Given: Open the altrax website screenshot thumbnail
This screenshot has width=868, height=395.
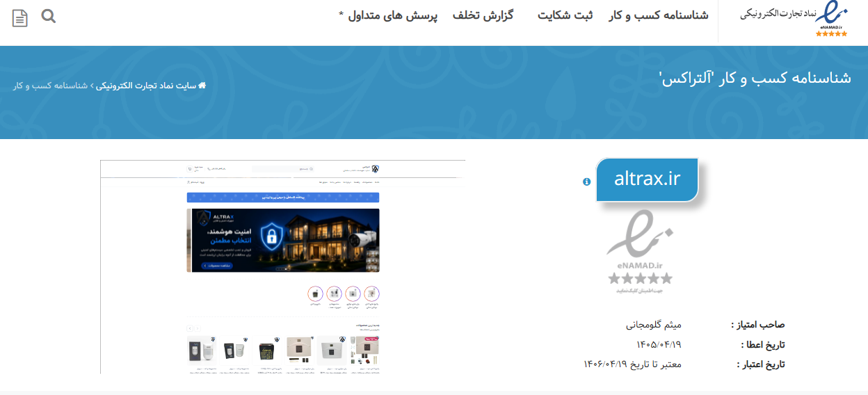Looking at the screenshot, I should click(x=283, y=267).
